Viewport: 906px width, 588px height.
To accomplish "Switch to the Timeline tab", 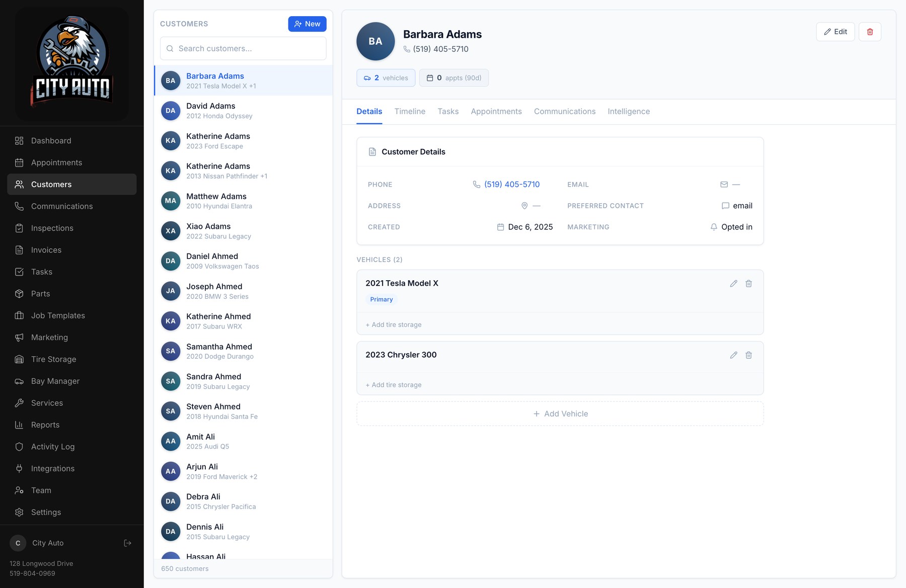I will point(410,112).
